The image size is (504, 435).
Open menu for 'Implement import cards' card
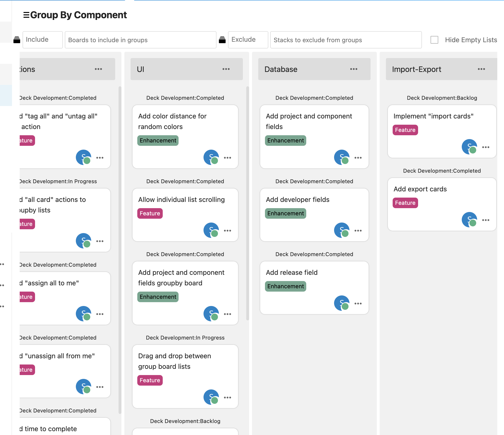click(x=486, y=147)
